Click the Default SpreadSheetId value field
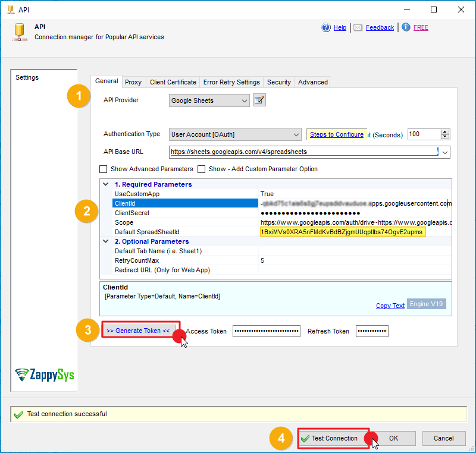 click(x=342, y=232)
